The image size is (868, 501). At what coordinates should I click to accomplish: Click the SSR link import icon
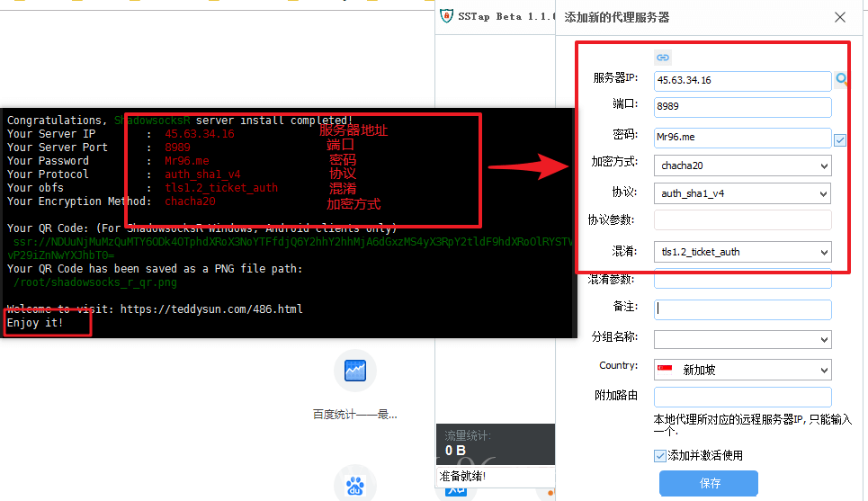point(663,57)
